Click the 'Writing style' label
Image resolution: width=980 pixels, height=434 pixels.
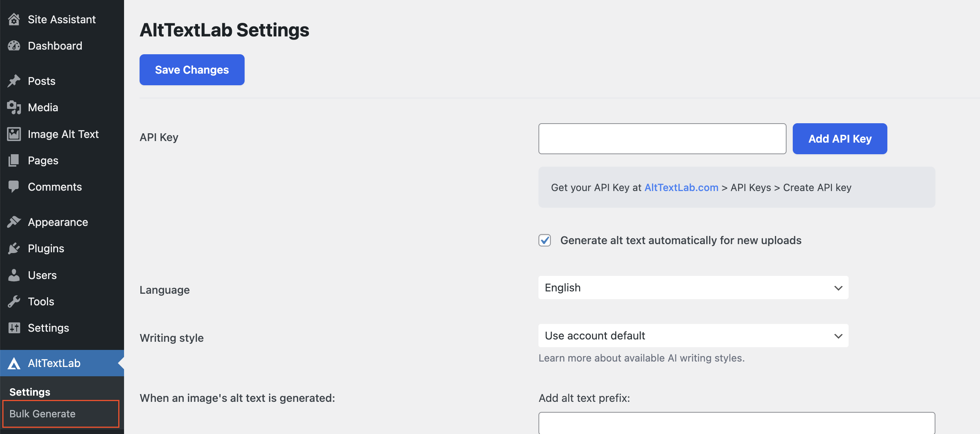pyautogui.click(x=172, y=338)
